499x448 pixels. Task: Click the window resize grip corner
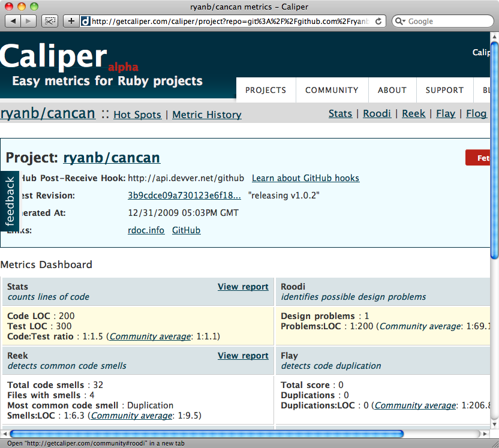click(495, 444)
